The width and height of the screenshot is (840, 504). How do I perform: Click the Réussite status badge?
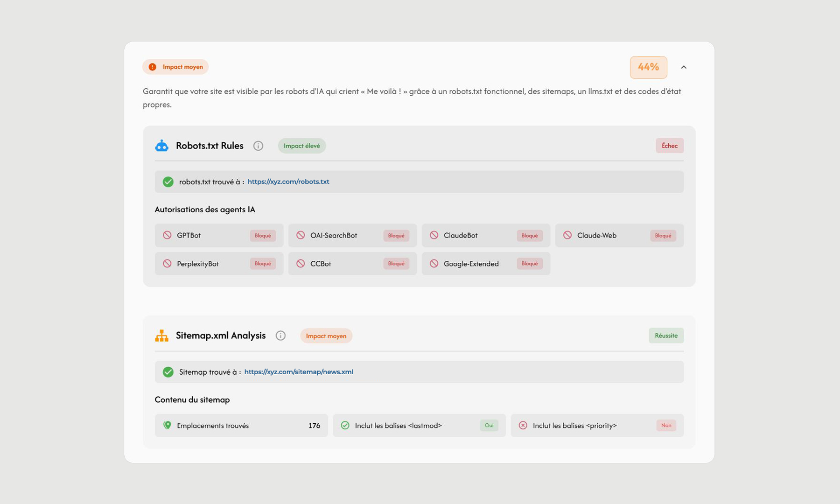click(x=666, y=336)
